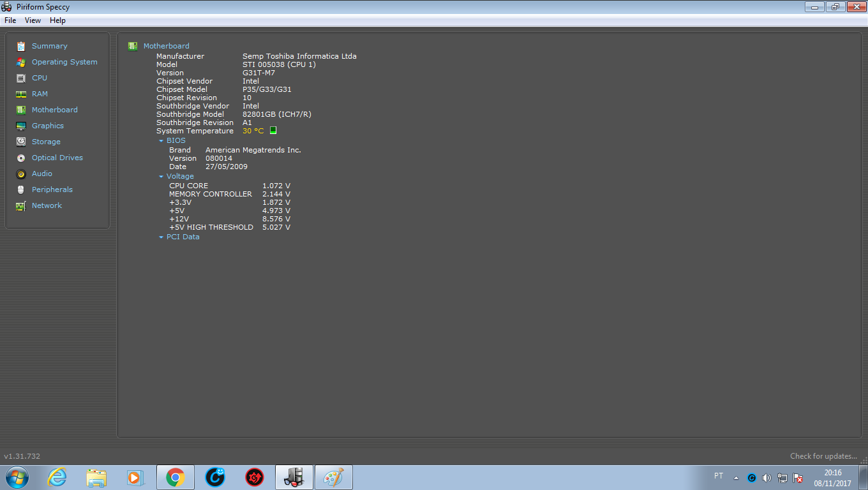The height and width of the screenshot is (490, 868).
Task: Open the CPU chip icon in sidebar
Action: point(21,78)
